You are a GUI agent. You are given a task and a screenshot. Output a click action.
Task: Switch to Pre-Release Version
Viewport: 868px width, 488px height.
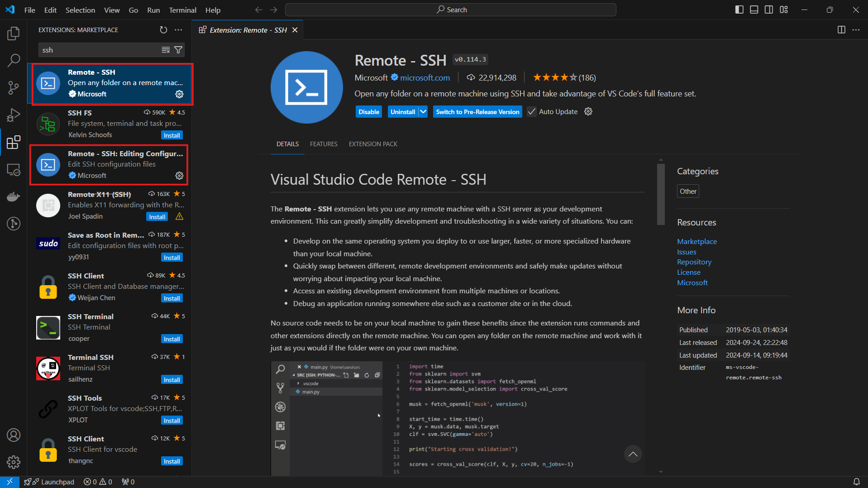477,112
